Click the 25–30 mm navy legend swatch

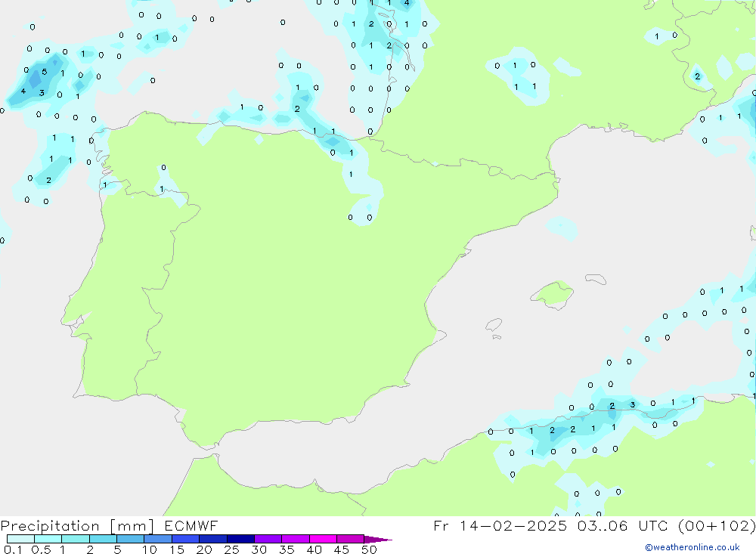click(240, 539)
